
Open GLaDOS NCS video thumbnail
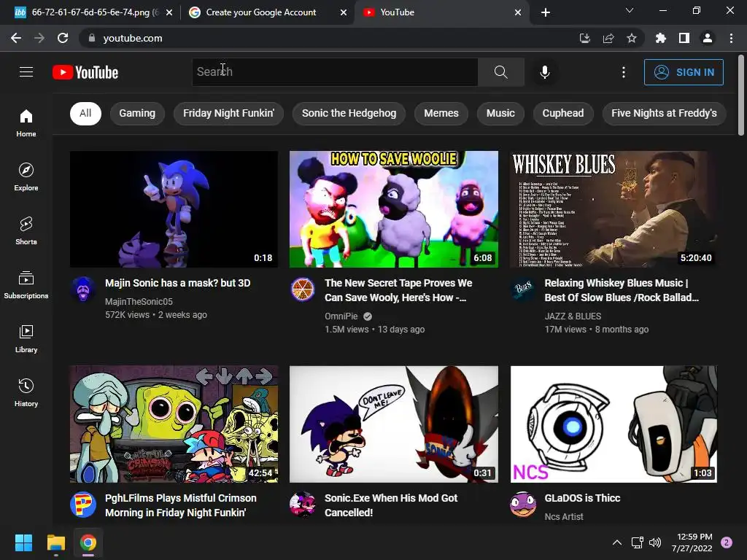pyautogui.click(x=614, y=424)
